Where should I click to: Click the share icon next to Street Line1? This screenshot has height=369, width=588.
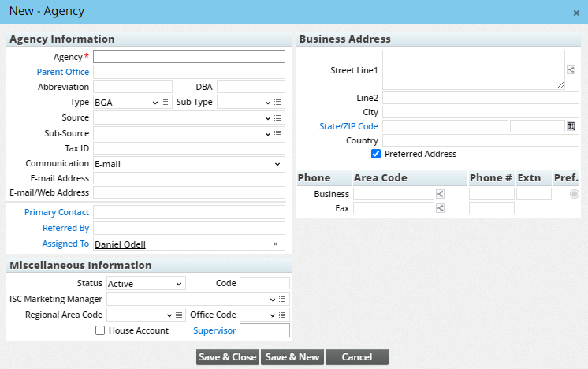tap(571, 70)
